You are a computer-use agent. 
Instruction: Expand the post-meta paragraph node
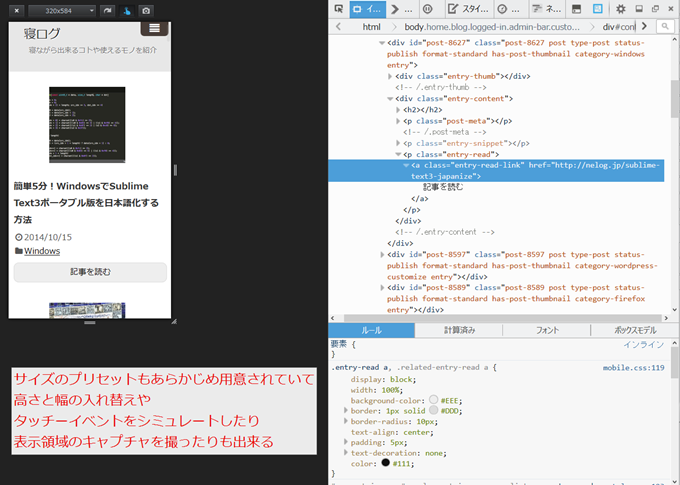(398, 121)
